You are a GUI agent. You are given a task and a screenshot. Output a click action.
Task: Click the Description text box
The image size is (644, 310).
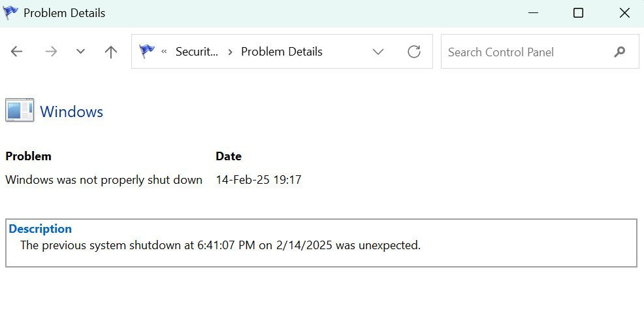tap(321, 243)
